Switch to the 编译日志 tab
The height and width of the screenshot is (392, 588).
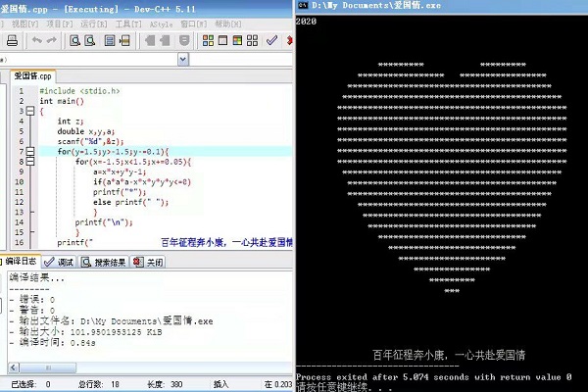pyautogui.click(x=20, y=261)
